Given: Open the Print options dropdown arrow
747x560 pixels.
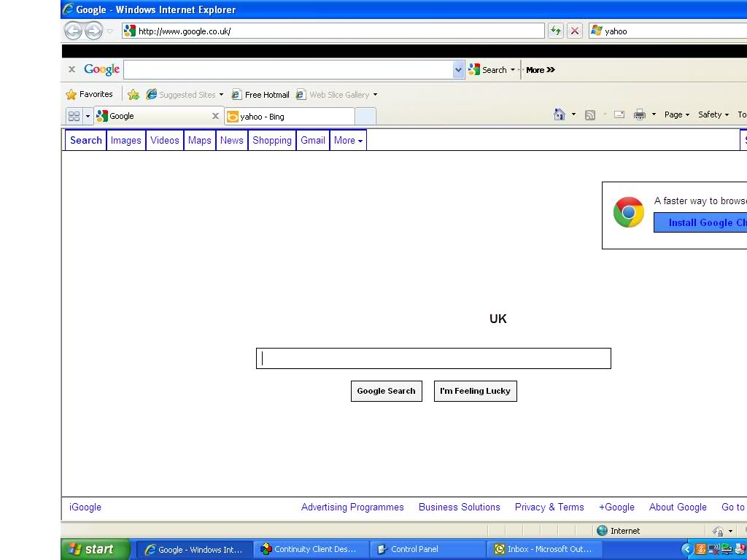Looking at the screenshot, I should tap(654, 114).
